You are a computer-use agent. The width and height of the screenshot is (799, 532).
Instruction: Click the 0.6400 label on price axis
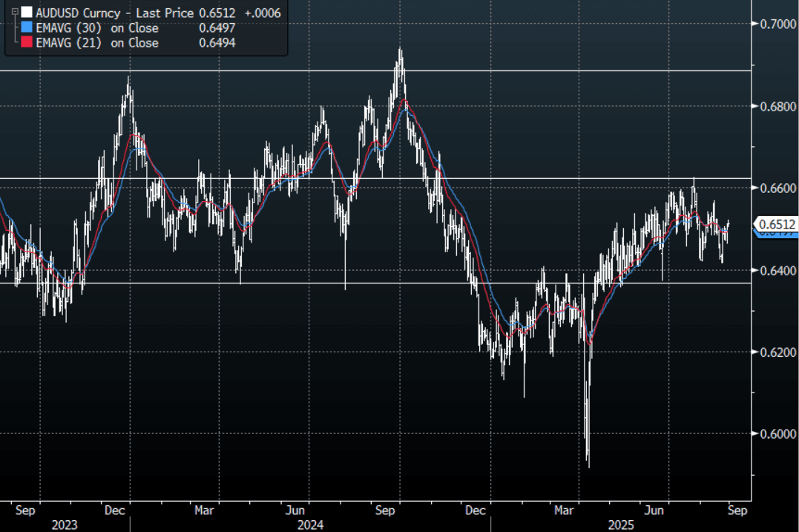(777, 270)
